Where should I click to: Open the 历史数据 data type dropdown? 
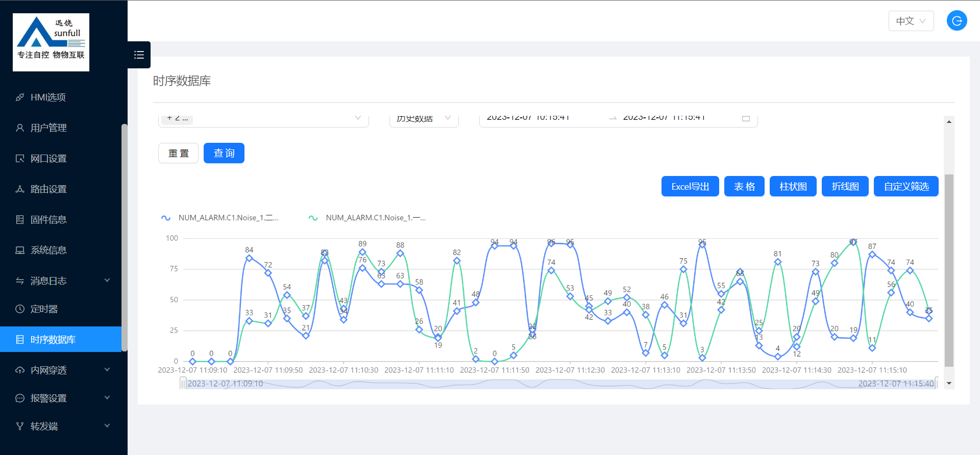coord(424,118)
